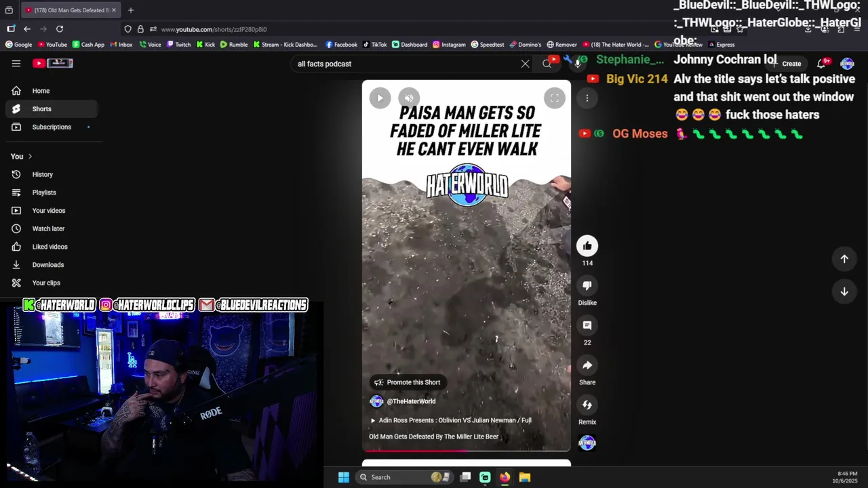Open the @TheHaterWorld channel link
Viewport: 868px width, 488px height.
click(x=411, y=401)
